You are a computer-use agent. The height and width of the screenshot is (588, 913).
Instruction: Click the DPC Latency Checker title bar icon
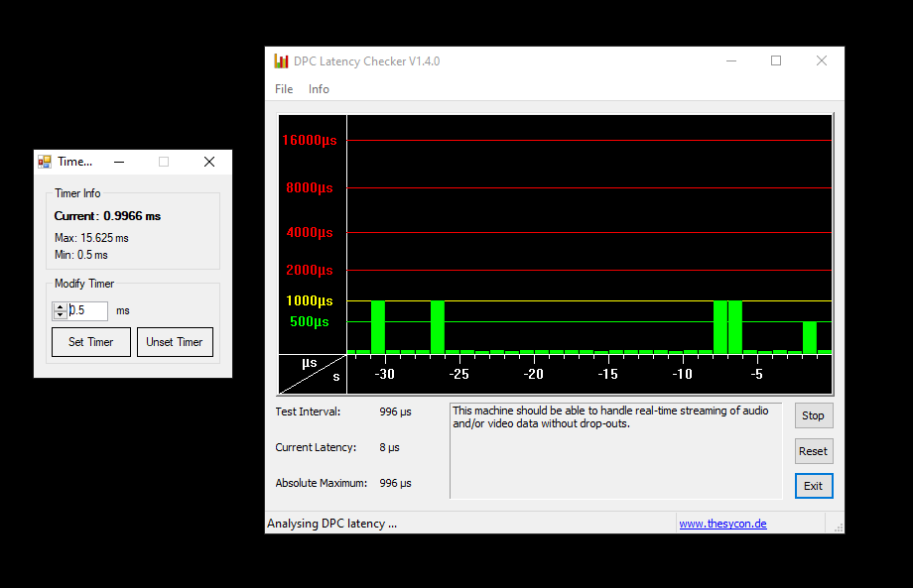[x=281, y=61]
